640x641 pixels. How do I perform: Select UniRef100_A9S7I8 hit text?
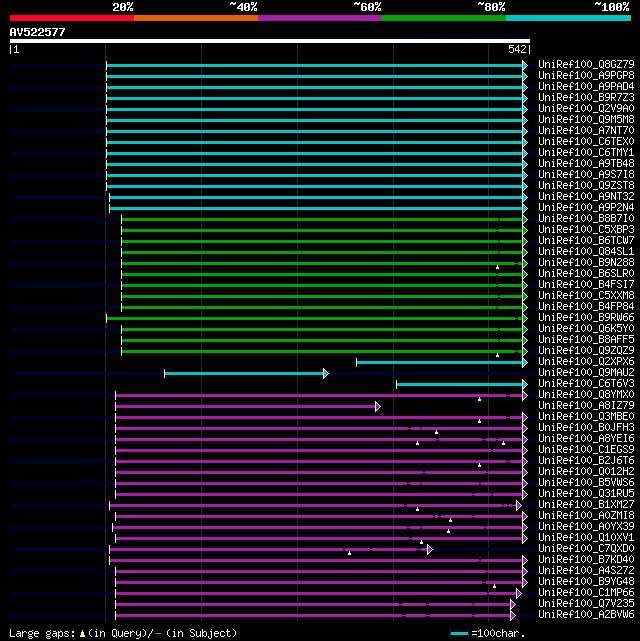pos(586,175)
